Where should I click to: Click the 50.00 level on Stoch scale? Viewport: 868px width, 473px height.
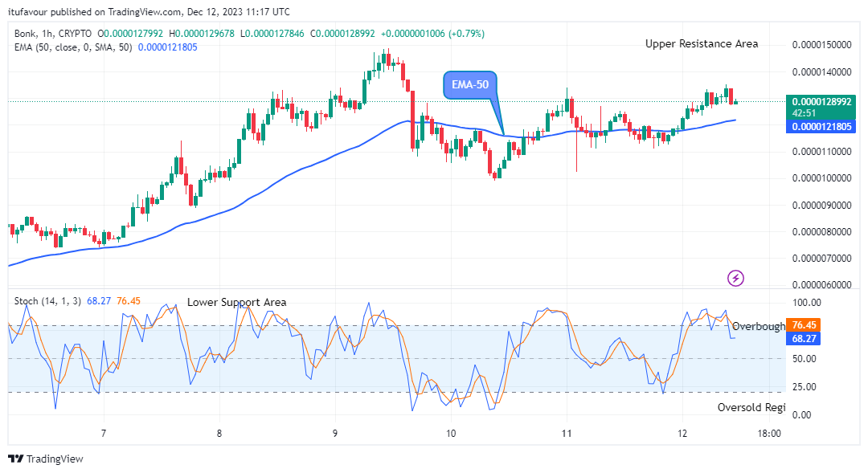[805, 359]
